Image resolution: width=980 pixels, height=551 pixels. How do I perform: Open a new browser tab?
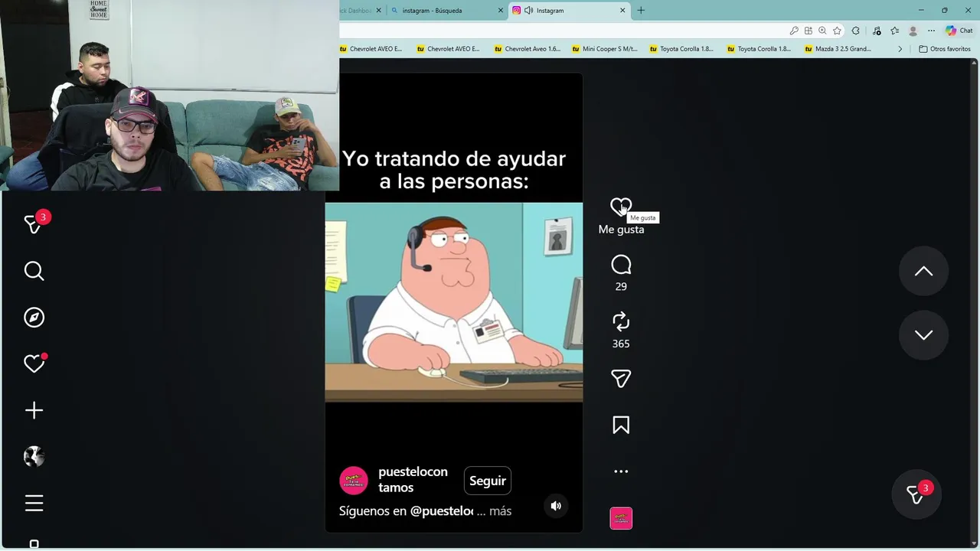pyautogui.click(x=641, y=11)
